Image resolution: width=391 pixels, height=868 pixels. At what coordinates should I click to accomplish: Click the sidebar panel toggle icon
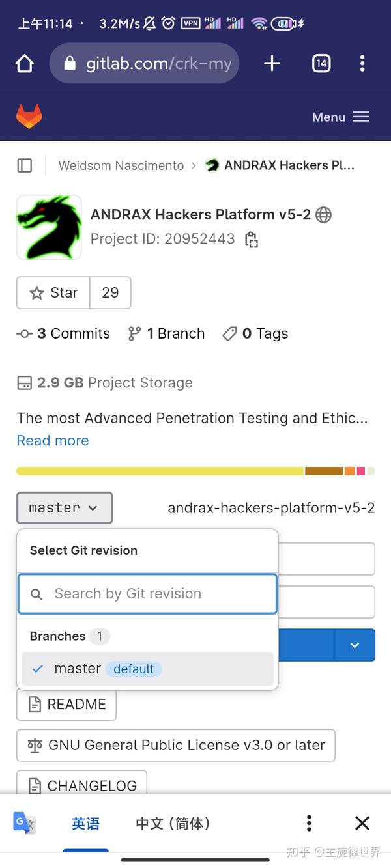point(24,165)
